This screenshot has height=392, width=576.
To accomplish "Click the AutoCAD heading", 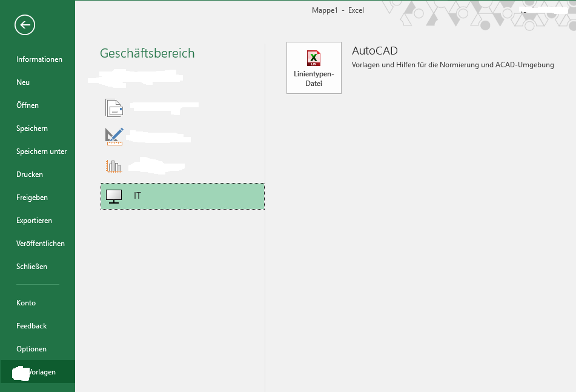I will [x=375, y=51].
